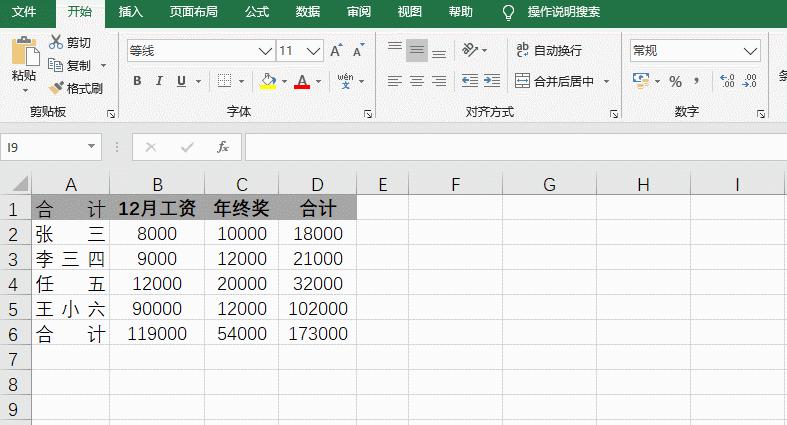Open number group dialog launcher
Viewport: 787px width, 425px height.
pos(761,114)
